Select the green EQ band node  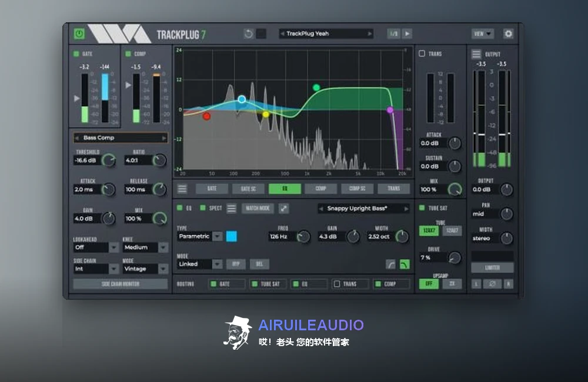(316, 88)
